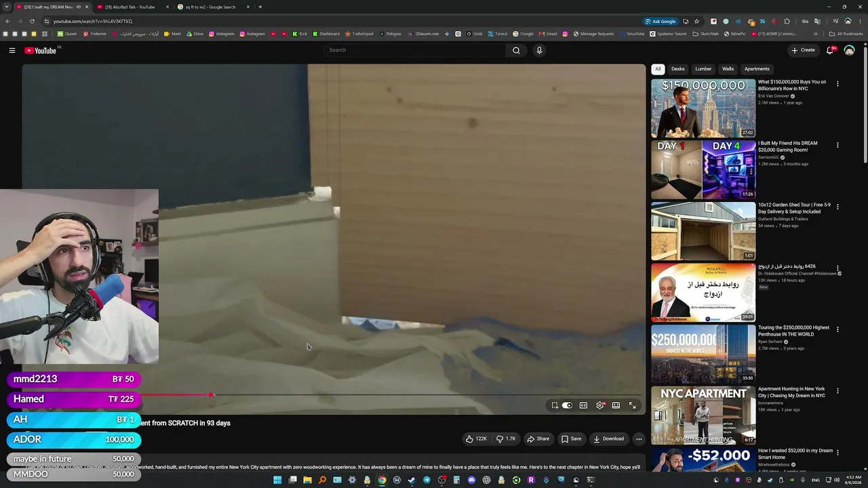
Task: Go back in Chrome navigation
Action: (x=7, y=21)
